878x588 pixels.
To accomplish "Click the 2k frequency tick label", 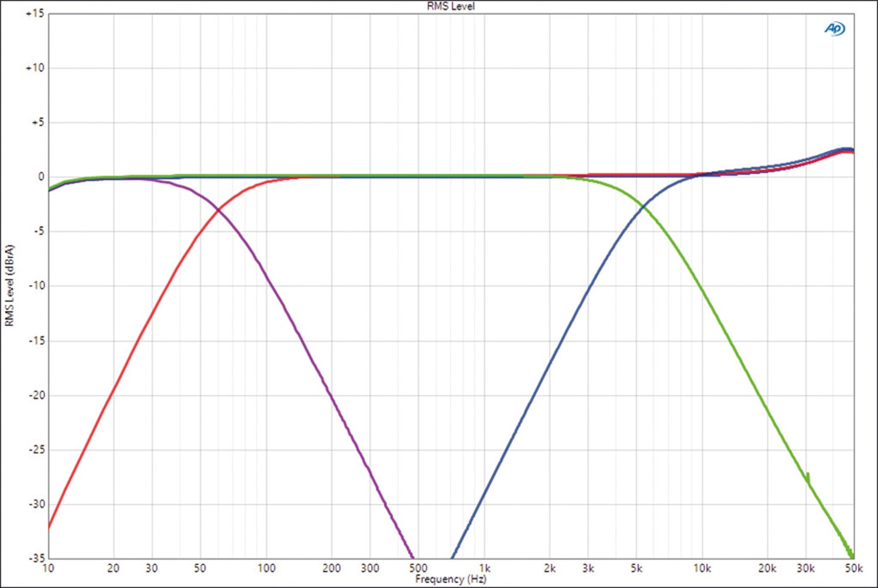I will 550,568.
